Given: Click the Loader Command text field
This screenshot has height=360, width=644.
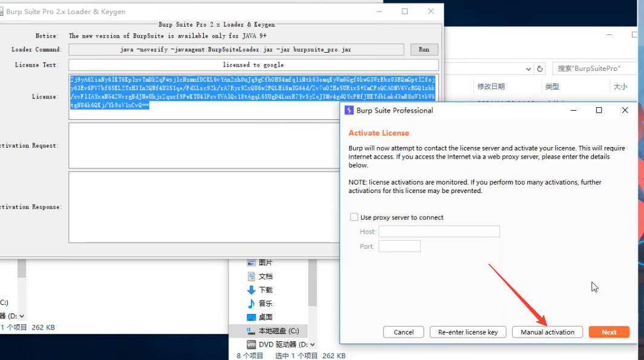Looking at the screenshot, I should (x=236, y=50).
